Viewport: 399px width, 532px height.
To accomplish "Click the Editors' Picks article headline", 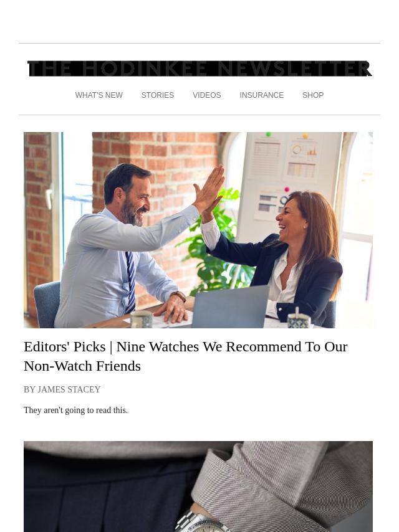I will click(x=186, y=356).
